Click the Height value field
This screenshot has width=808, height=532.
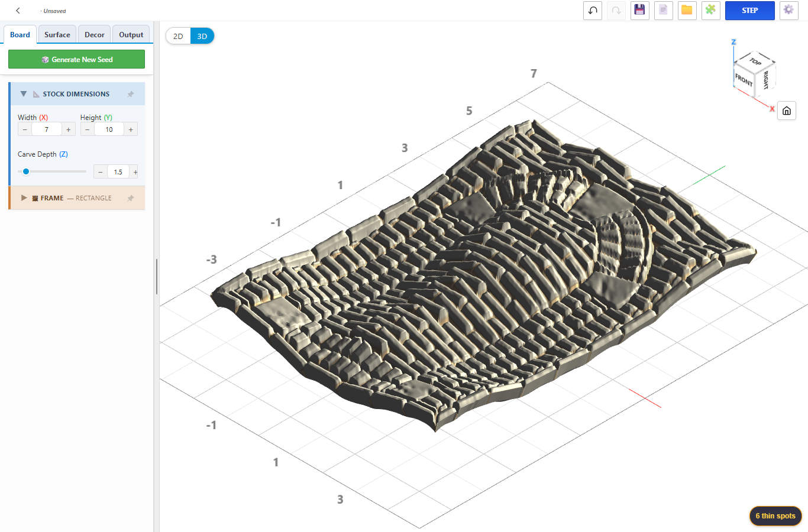click(109, 129)
